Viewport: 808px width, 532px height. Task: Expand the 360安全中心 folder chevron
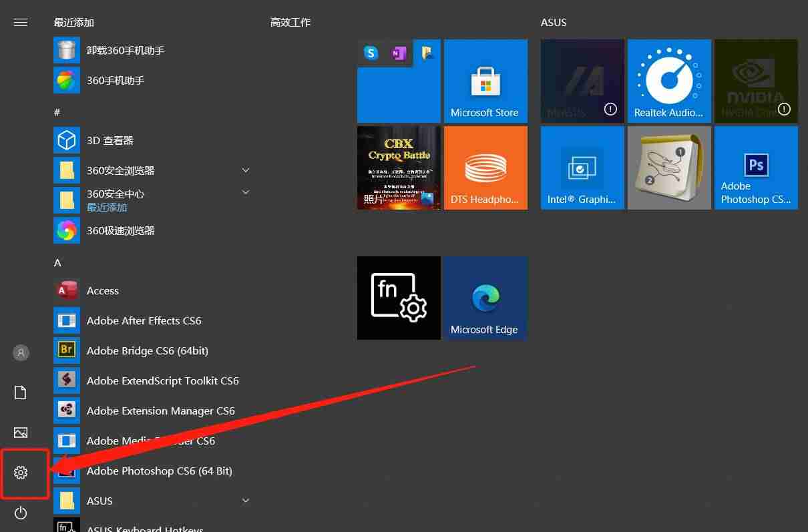(246, 192)
